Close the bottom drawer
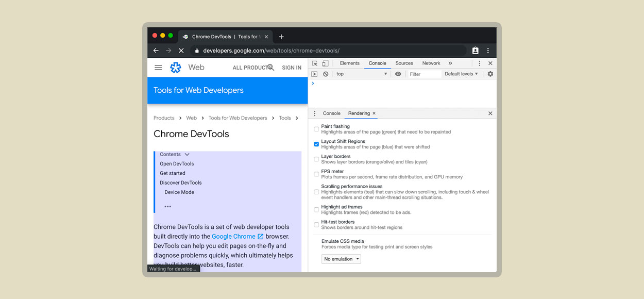 (490, 113)
